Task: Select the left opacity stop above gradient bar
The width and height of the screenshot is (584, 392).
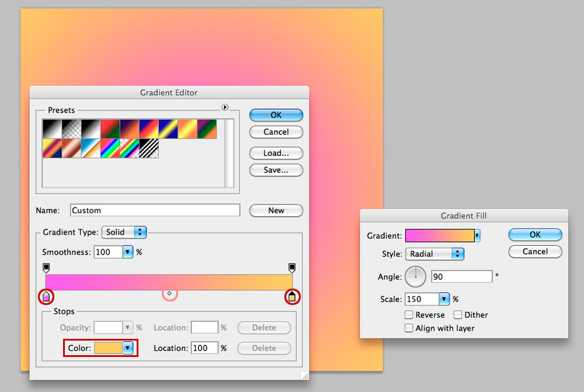Action: pos(46,268)
